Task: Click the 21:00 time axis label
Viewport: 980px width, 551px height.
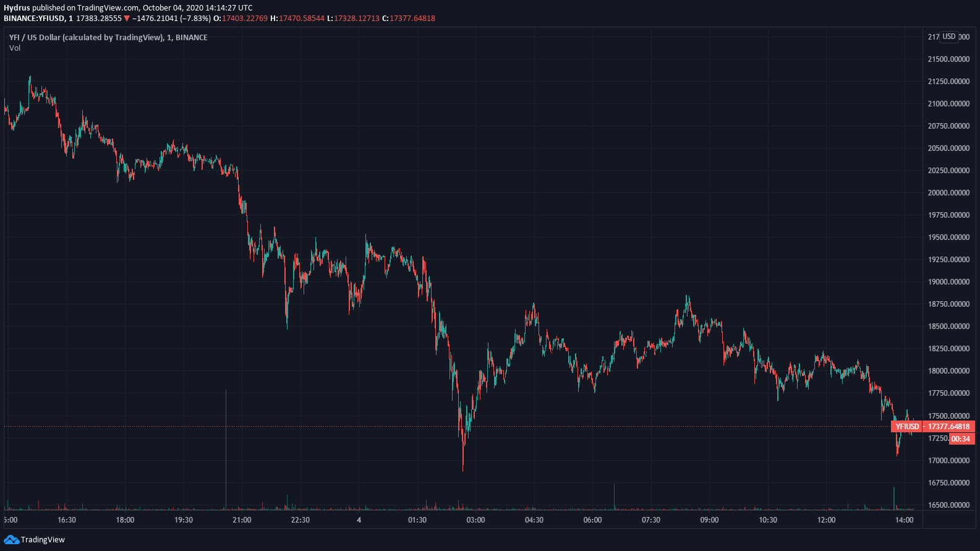Action: pyautogui.click(x=242, y=520)
